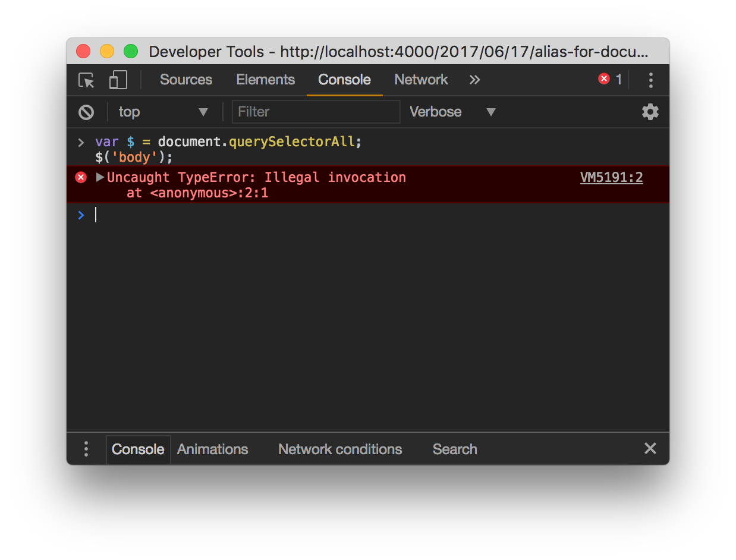
Task: Clear console with the ban icon
Action: click(x=86, y=112)
